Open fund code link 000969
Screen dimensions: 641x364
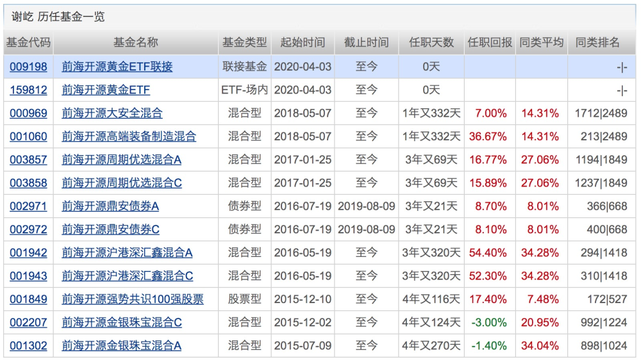(28, 113)
